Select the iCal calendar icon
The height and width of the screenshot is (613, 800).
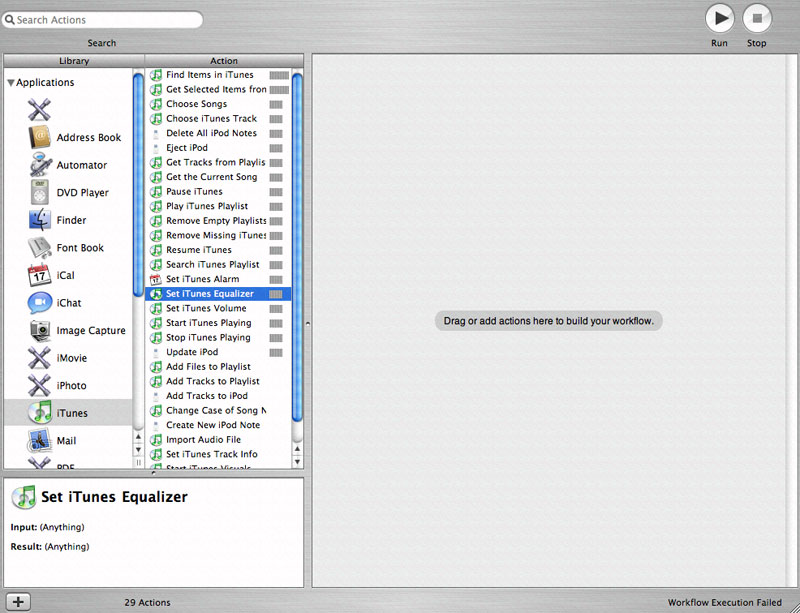(39, 275)
